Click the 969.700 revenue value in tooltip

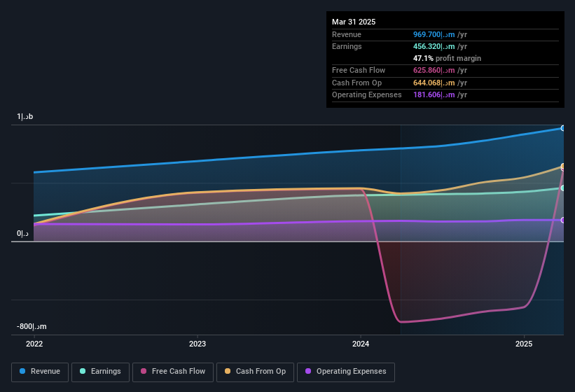tap(434, 34)
